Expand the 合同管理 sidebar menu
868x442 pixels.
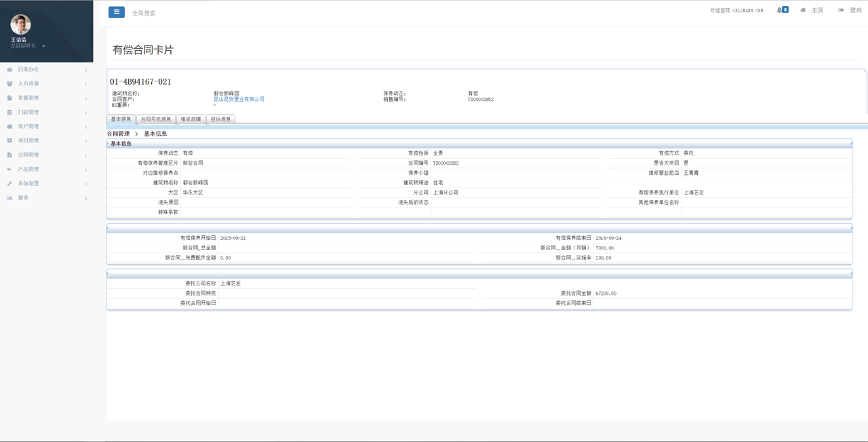point(28,155)
